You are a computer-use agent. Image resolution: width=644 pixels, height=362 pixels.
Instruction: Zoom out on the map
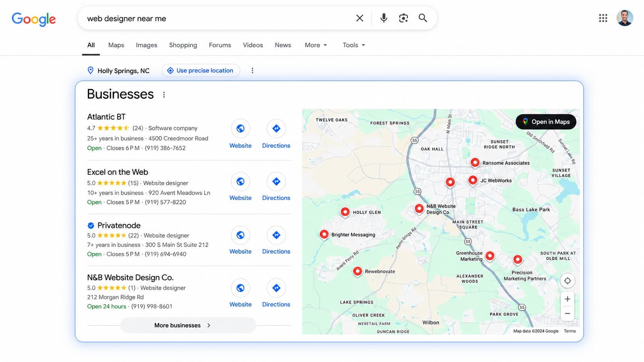pos(567,314)
